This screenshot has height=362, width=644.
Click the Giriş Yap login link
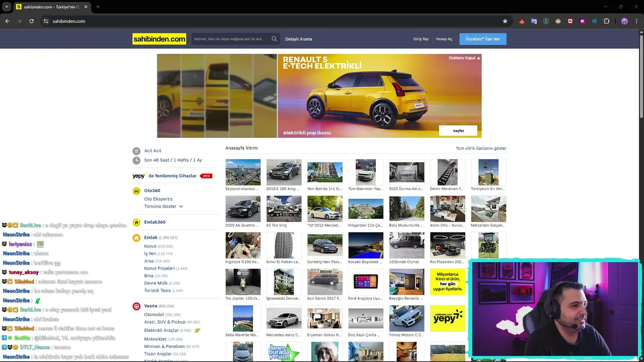coord(421,39)
